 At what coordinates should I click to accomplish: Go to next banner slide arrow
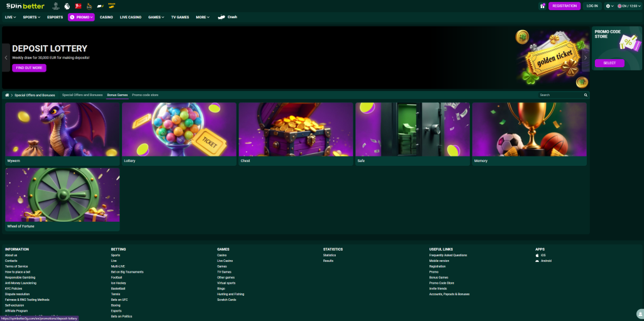[586, 57]
